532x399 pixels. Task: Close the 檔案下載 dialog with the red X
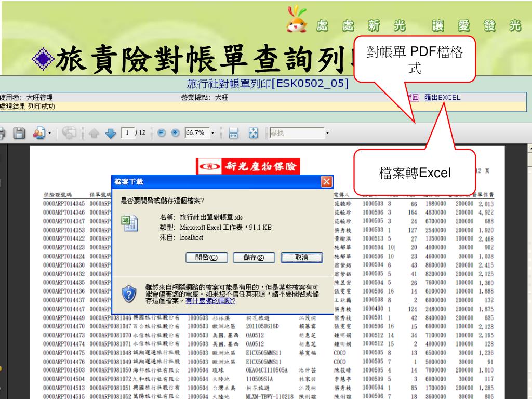point(326,182)
